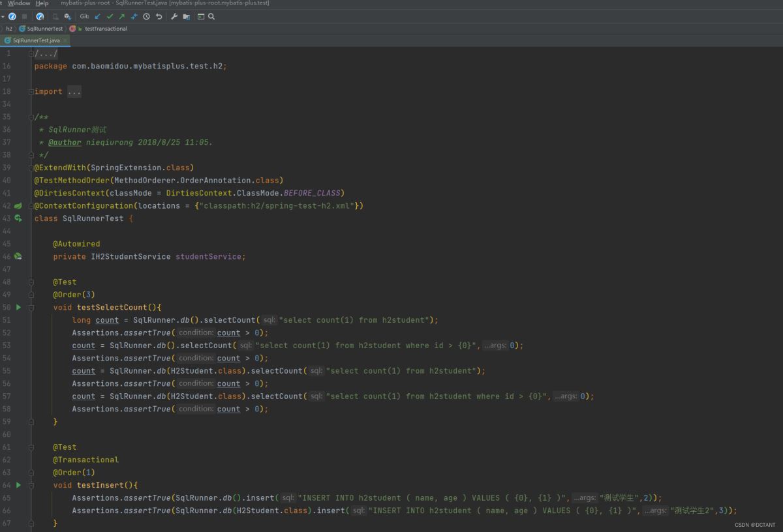Viewport: 783px width, 532px height.
Task: Click Spring bean leaf gutter icon on line 42
Action: tap(18, 205)
